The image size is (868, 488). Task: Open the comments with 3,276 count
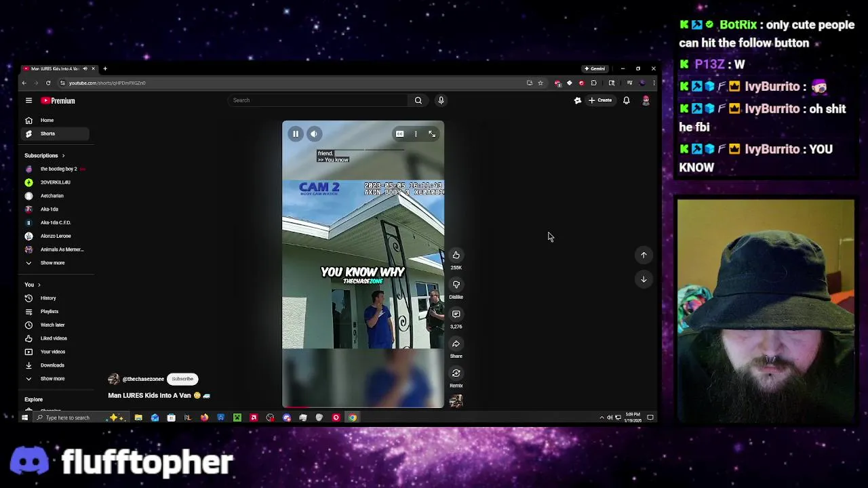coord(456,314)
